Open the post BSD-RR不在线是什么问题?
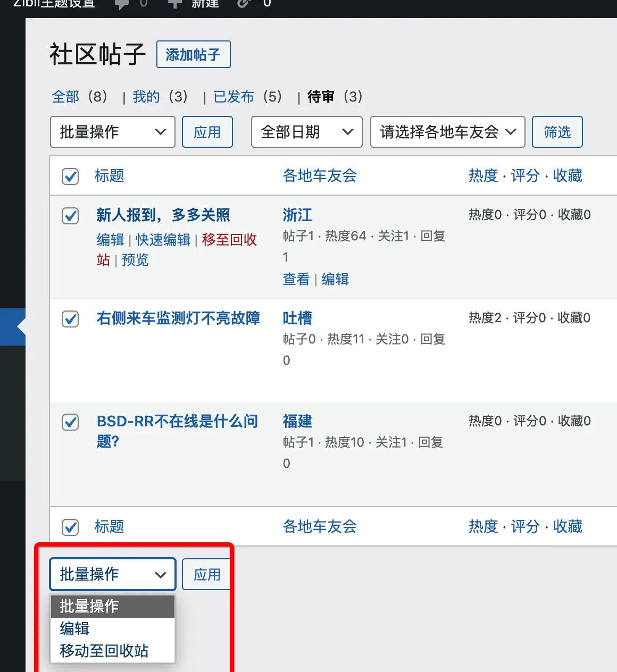 pos(177,421)
